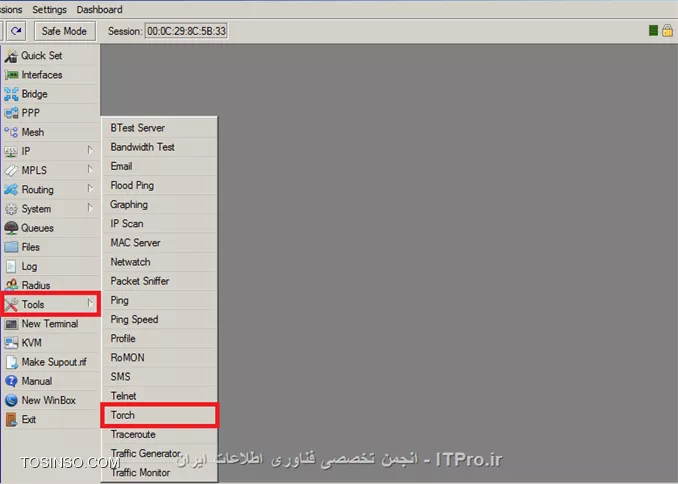
Task: Click the Manual help icon
Action: 11,381
